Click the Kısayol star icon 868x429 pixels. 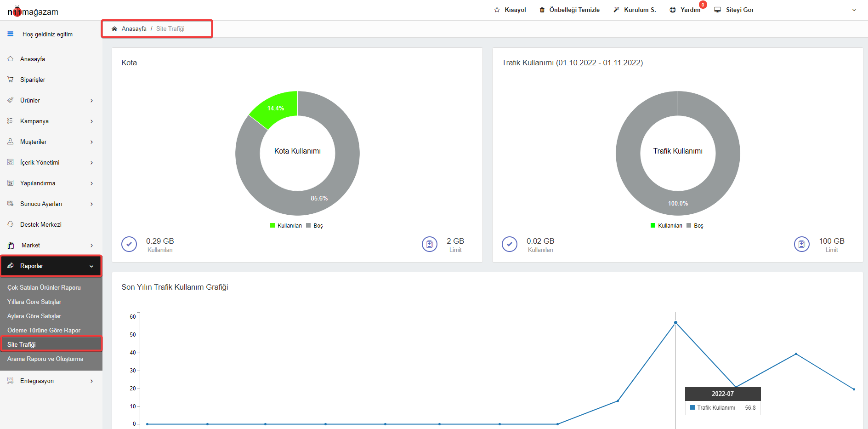[497, 10]
